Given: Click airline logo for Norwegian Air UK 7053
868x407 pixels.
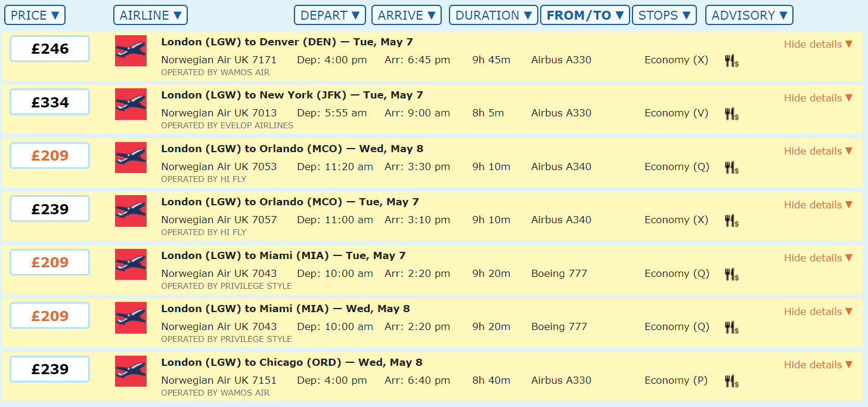Looking at the screenshot, I should [131, 158].
